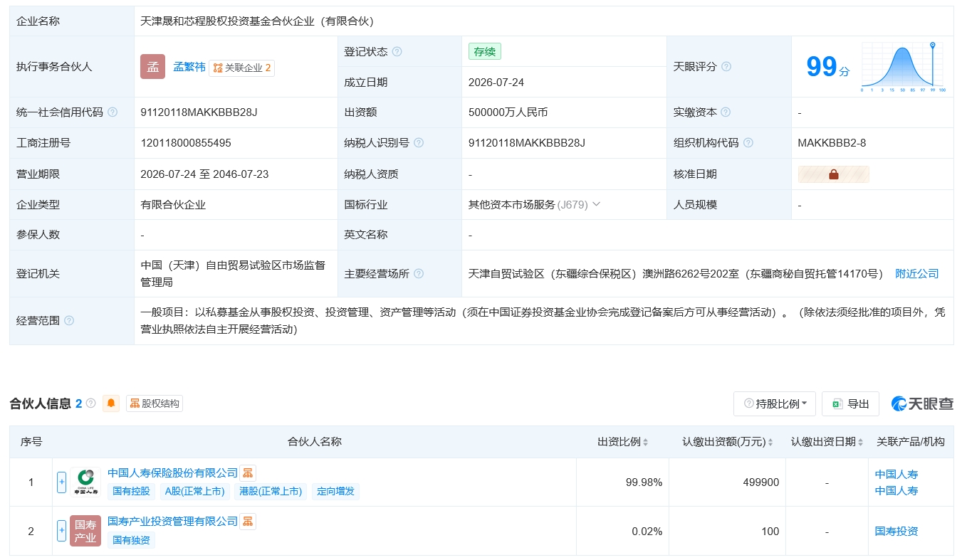Click the 孟 avatar of the executive partner

pos(153,67)
